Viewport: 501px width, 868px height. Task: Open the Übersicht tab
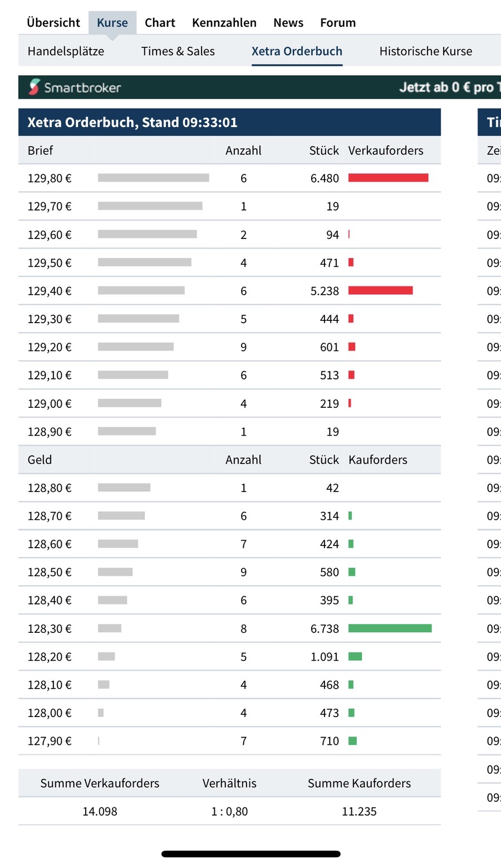point(53,23)
